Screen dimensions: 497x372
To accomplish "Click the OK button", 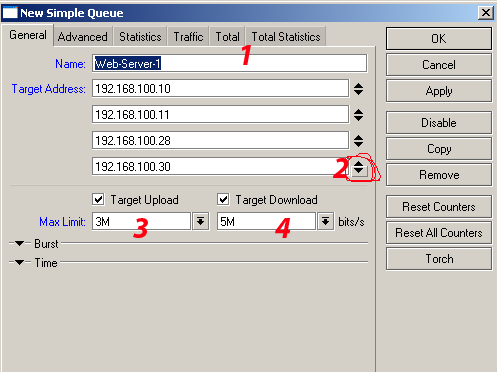I will [439, 39].
